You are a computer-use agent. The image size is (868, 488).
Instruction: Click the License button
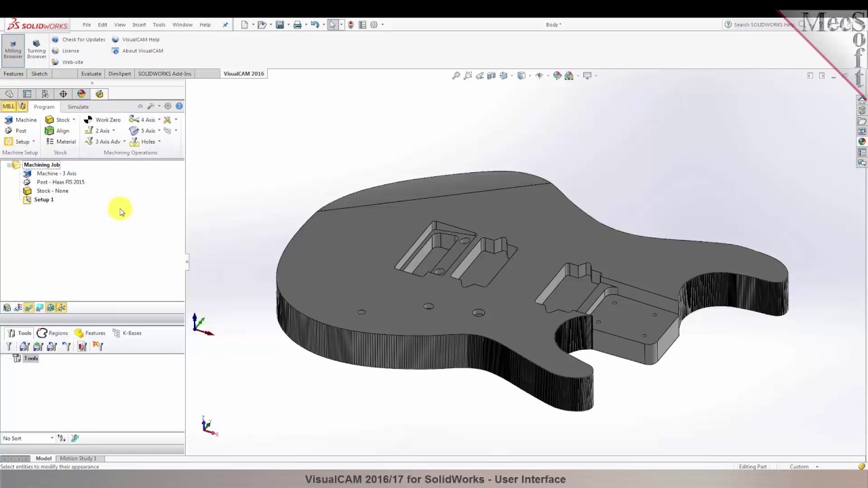coord(66,51)
